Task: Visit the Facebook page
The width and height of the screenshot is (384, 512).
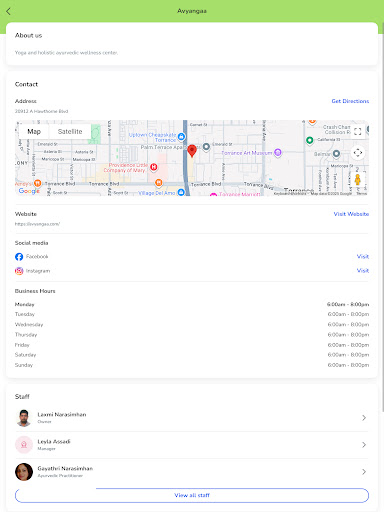Action: 363,256
